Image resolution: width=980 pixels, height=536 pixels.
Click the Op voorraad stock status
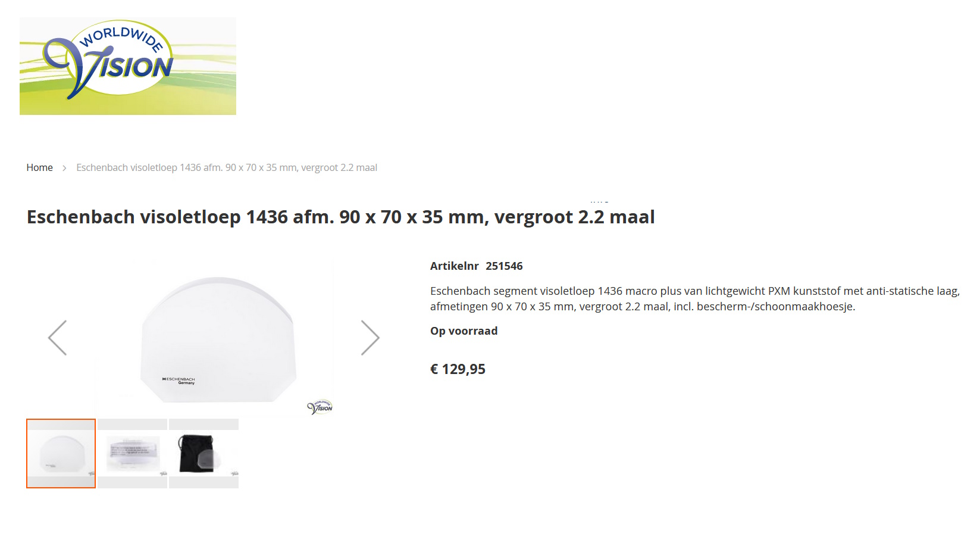[x=464, y=331]
